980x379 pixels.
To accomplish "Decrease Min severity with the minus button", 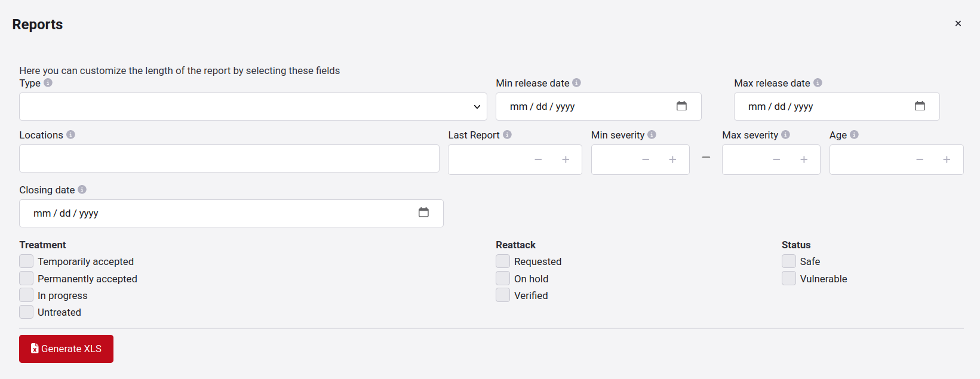I will coord(646,159).
